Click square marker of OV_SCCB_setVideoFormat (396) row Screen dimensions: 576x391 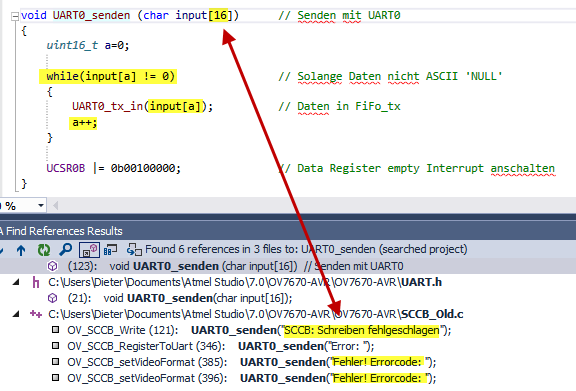(55, 377)
